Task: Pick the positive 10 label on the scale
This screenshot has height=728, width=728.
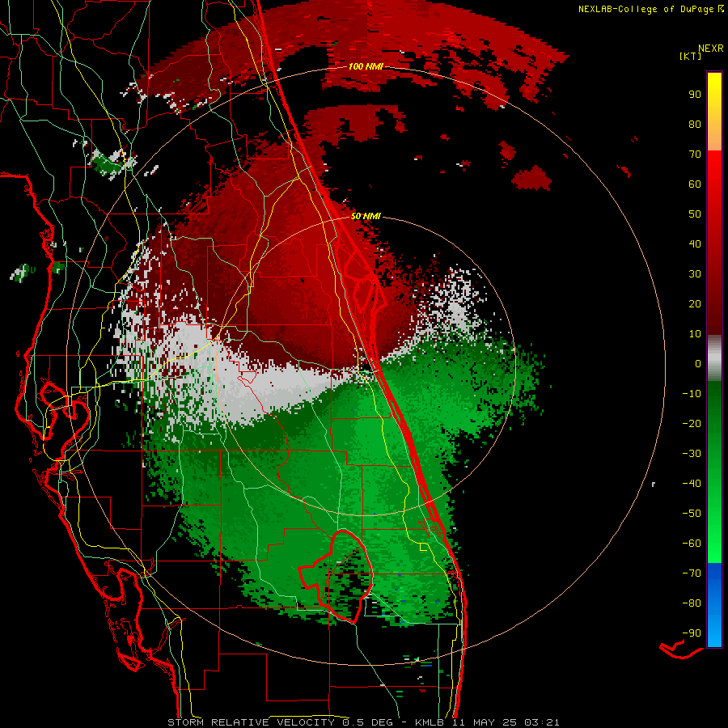Action: pos(695,334)
